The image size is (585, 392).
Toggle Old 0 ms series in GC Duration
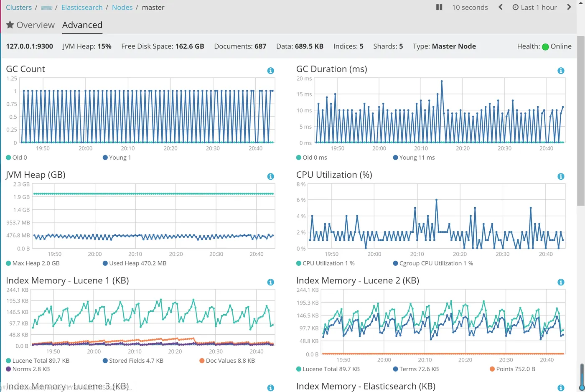click(x=311, y=158)
